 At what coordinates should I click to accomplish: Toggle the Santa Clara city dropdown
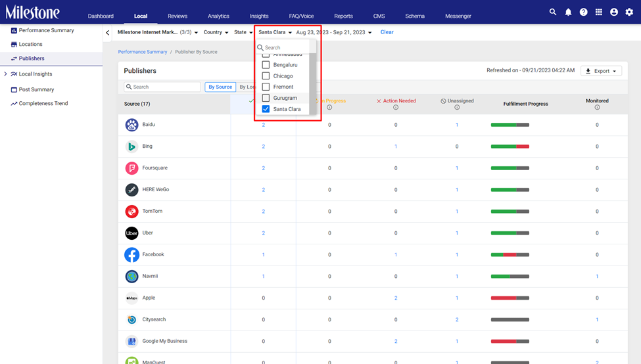pyautogui.click(x=275, y=32)
